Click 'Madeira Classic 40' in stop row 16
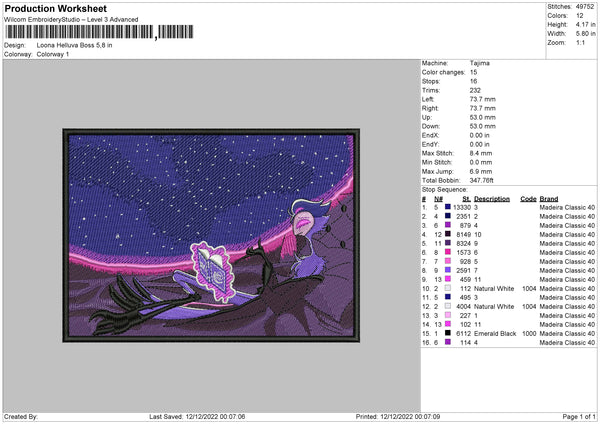This screenshot has height=424, width=600. pyautogui.click(x=567, y=342)
